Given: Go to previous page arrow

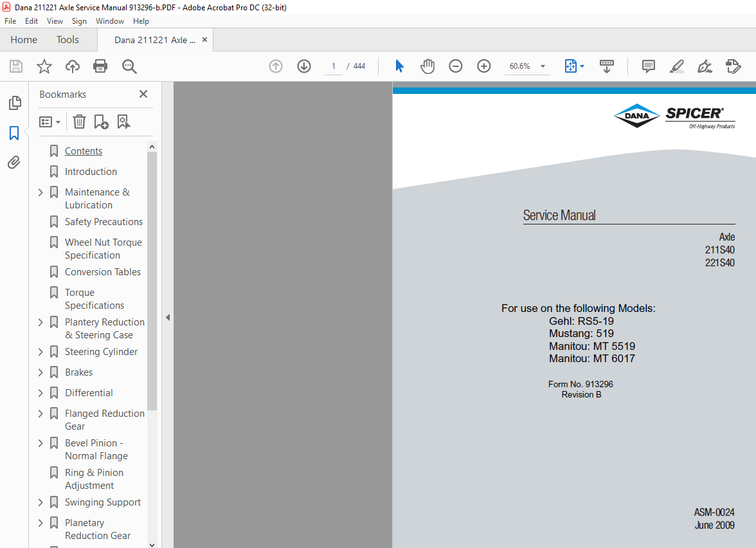Looking at the screenshot, I should [x=276, y=66].
